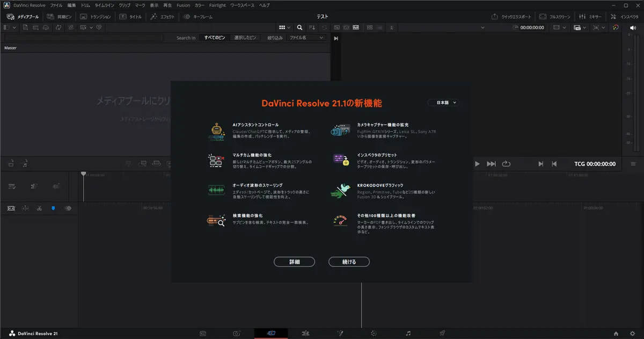Open the Media page icon at bottom
Viewport: 644px width, 339px height.
pyautogui.click(x=203, y=334)
